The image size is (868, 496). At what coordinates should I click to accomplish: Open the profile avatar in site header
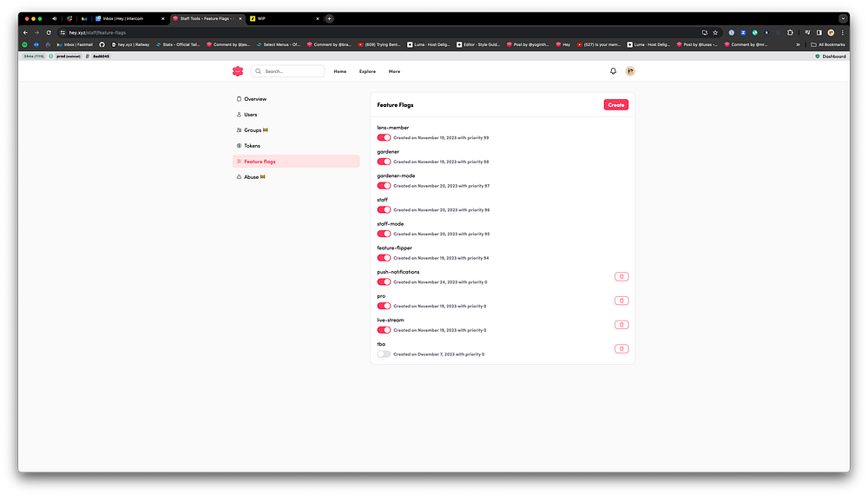coord(630,71)
